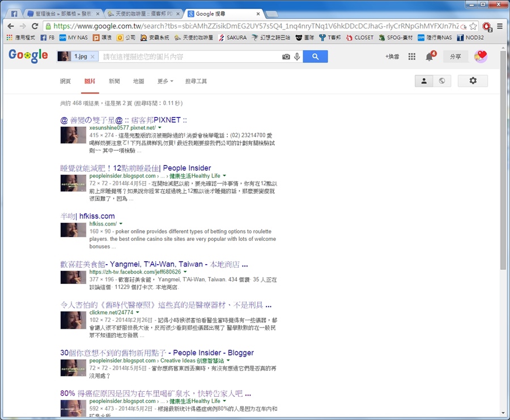Click the +換雪 profile link
Image resolution: width=510 pixels, height=420 pixels.
pos(392,57)
